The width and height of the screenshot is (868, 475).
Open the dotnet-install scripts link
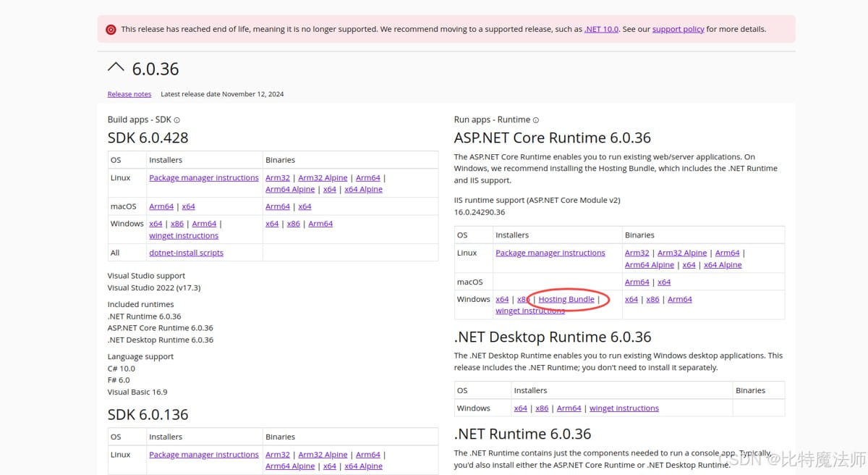click(x=186, y=253)
